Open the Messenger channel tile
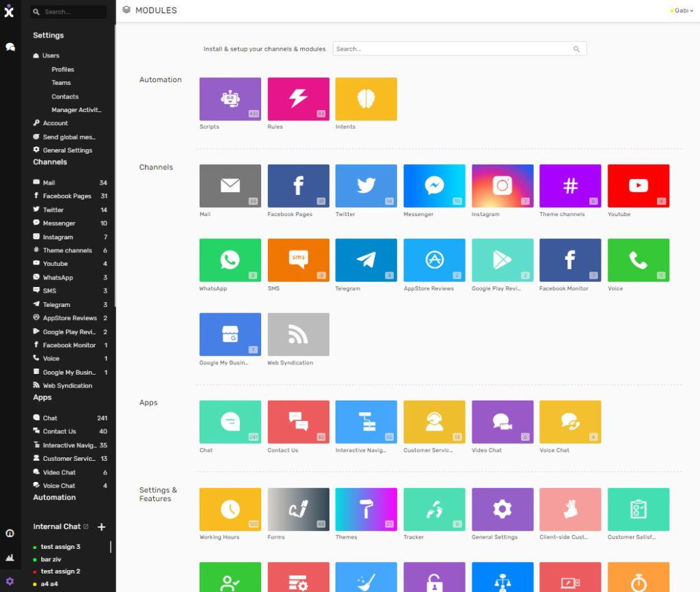 (434, 186)
